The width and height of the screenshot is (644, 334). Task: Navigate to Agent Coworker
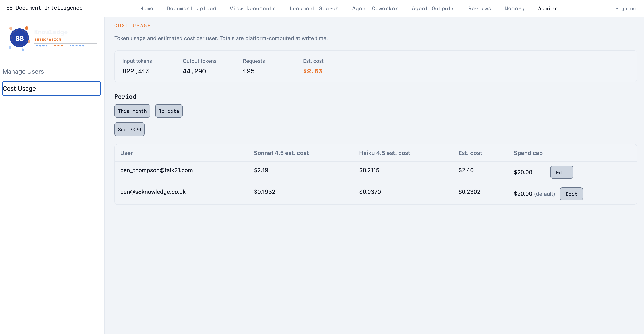(x=375, y=9)
